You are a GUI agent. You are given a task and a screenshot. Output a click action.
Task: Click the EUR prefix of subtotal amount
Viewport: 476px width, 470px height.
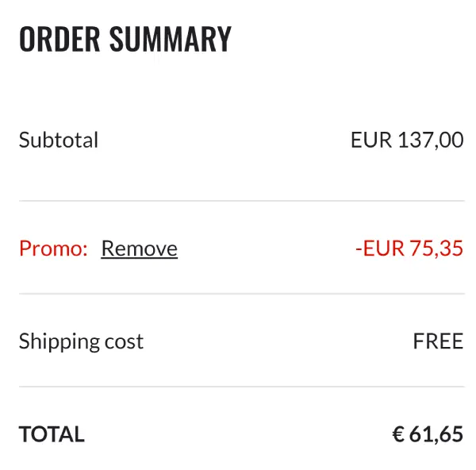[x=371, y=140]
